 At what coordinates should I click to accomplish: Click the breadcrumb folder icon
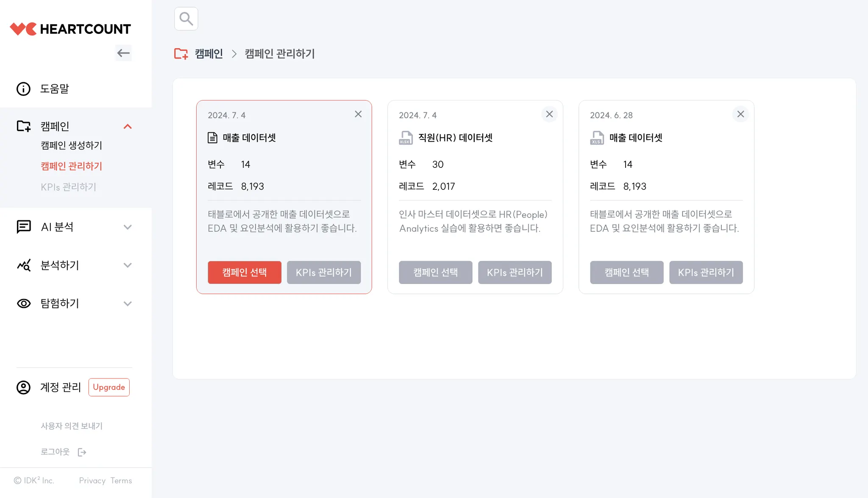click(181, 54)
